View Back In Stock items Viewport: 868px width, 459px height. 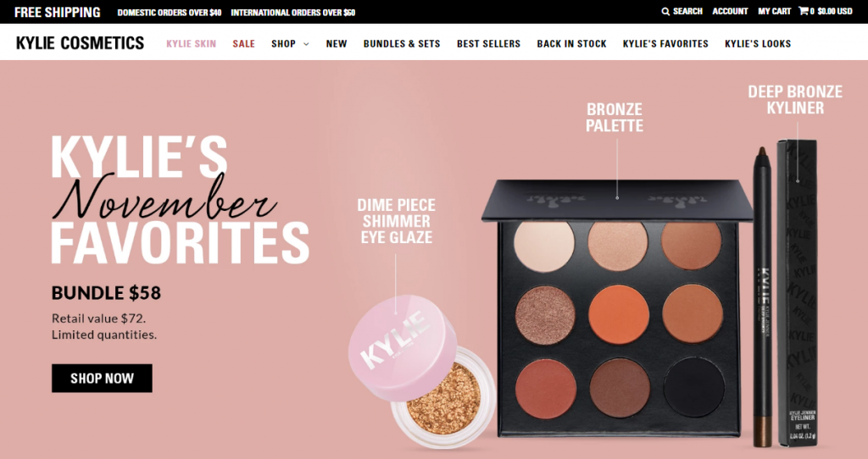point(572,44)
